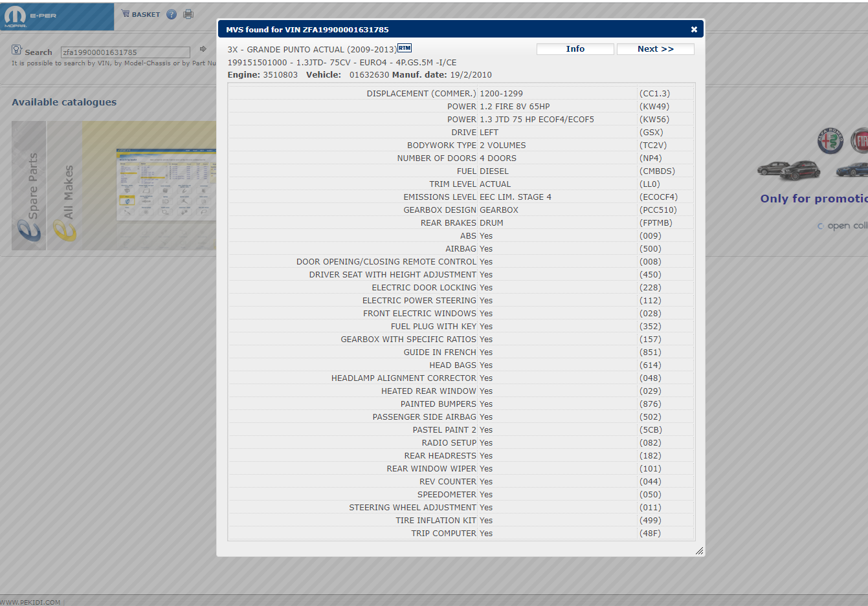Click the EEC LIM. STAGE 4 value
The image size is (868, 606).
(x=515, y=197)
